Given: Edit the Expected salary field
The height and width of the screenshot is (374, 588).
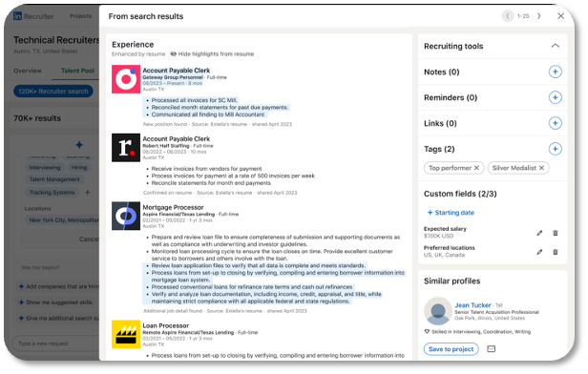Looking at the screenshot, I should [539, 233].
